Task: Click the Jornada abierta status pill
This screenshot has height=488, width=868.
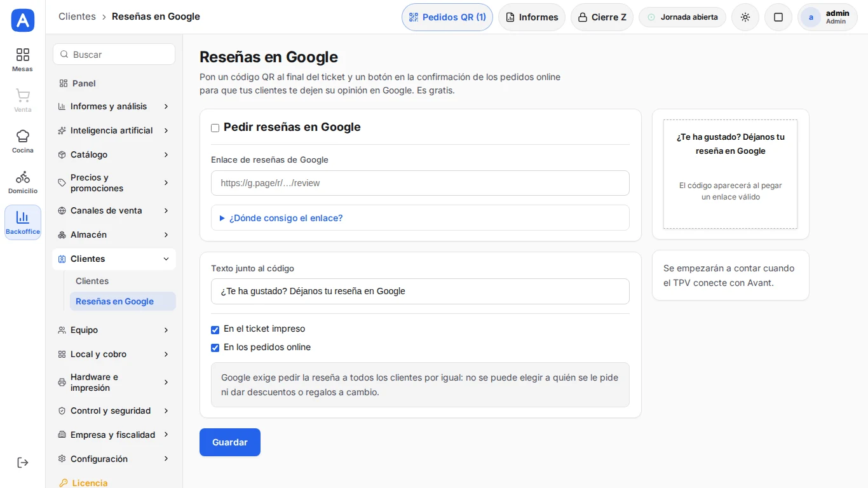Action: pyautogui.click(x=682, y=17)
